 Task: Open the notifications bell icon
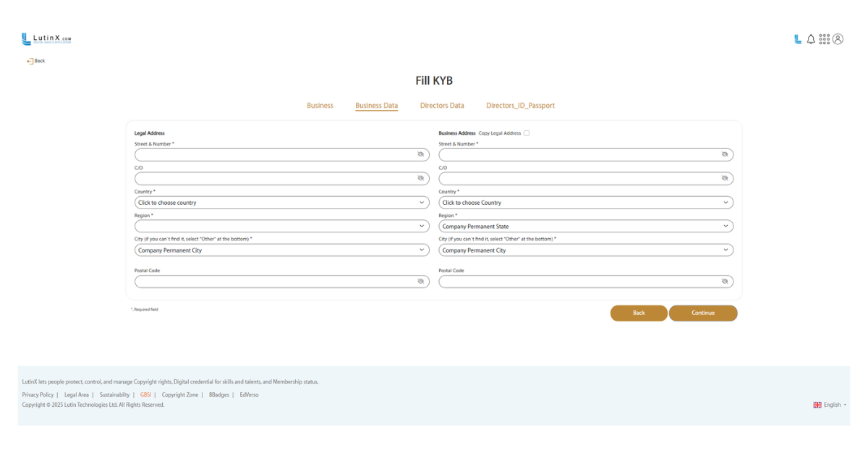[x=811, y=39]
